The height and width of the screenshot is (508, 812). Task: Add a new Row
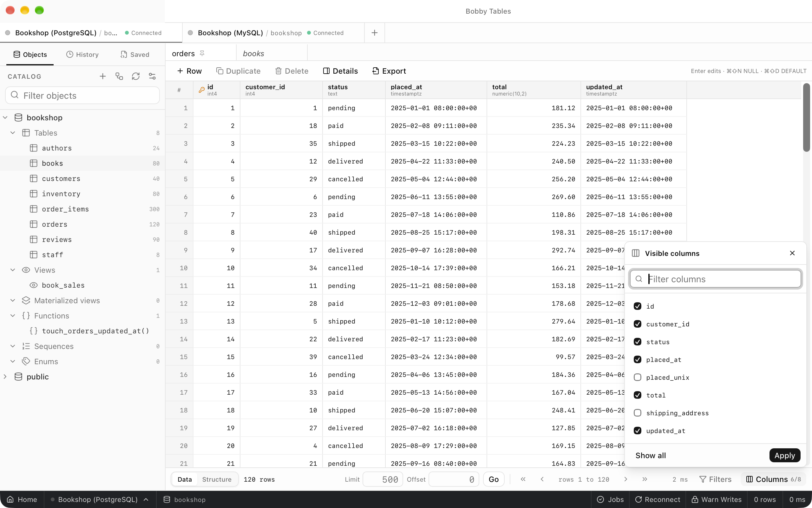(189, 71)
